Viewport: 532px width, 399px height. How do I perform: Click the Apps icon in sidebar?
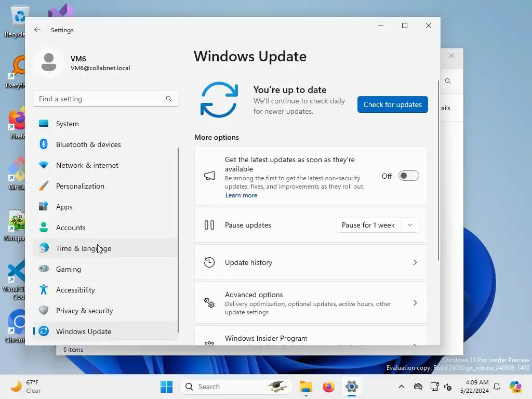pos(44,207)
